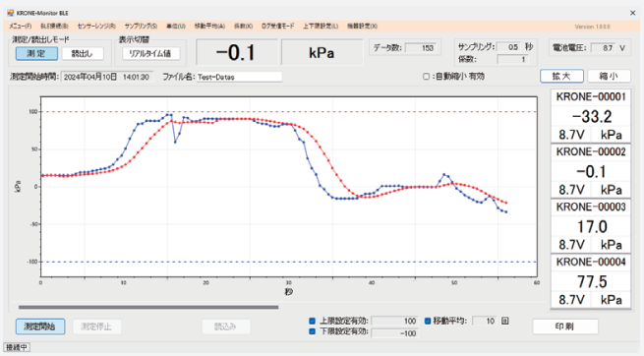This screenshot has height=356, width=644.
Task: Close the KRONE-Monitor BLE window
Action: pyautogui.click(x=632, y=13)
